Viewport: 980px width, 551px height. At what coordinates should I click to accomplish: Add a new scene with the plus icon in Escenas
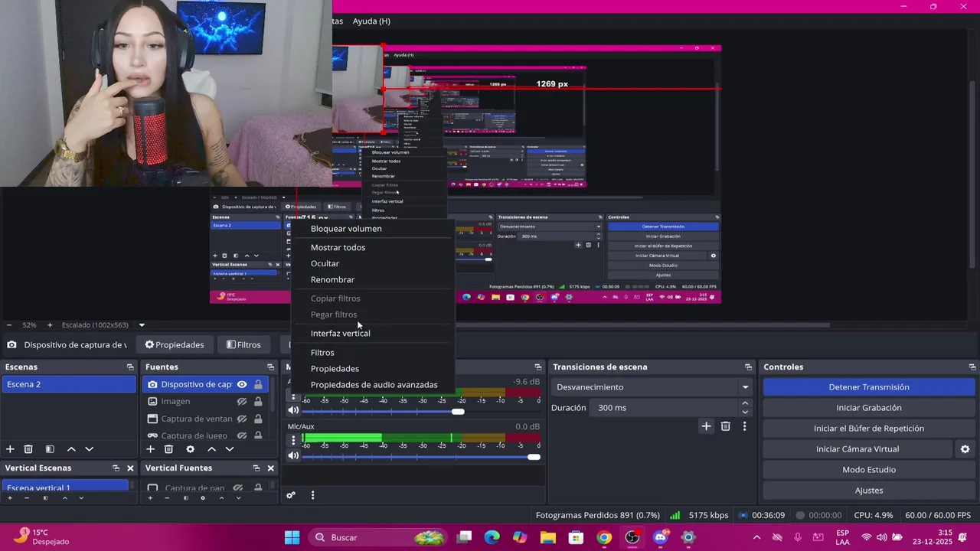click(10, 449)
